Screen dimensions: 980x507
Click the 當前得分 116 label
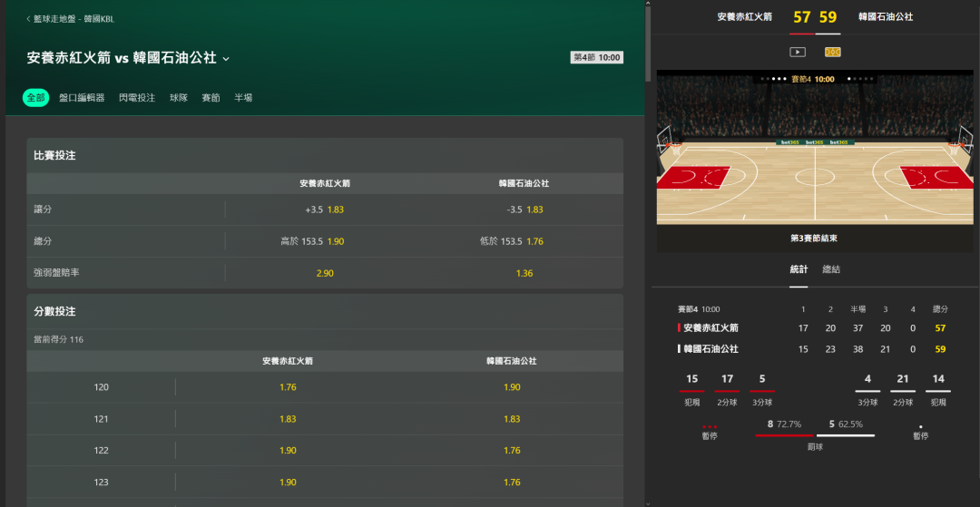59,340
